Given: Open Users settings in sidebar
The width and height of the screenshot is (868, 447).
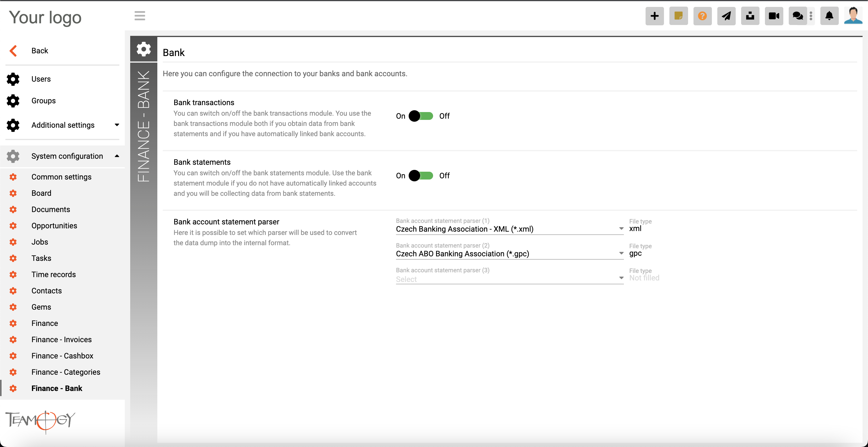Looking at the screenshot, I should point(41,79).
